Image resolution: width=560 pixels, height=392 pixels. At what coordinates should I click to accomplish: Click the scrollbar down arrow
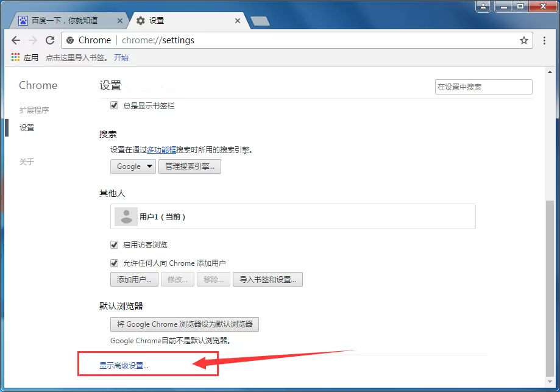pyautogui.click(x=550, y=382)
